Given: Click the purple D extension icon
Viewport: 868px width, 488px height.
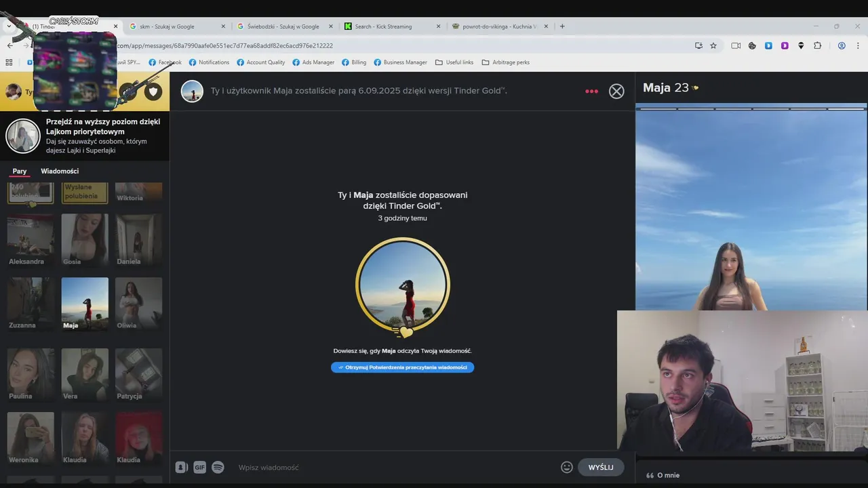Looking at the screenshot, I should [785, 45].
